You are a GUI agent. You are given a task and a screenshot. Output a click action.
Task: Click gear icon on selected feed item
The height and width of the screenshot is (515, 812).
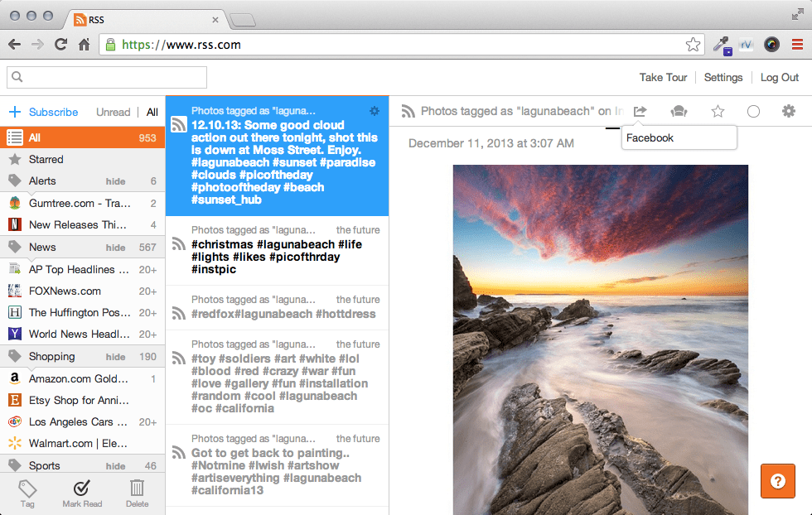(375, 111)
